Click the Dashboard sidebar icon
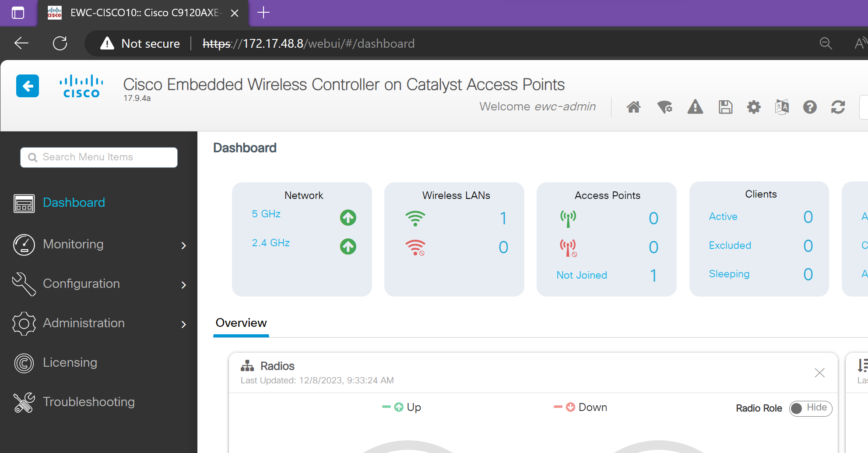Viewport: 868px width, 453px height. (24, 203)
